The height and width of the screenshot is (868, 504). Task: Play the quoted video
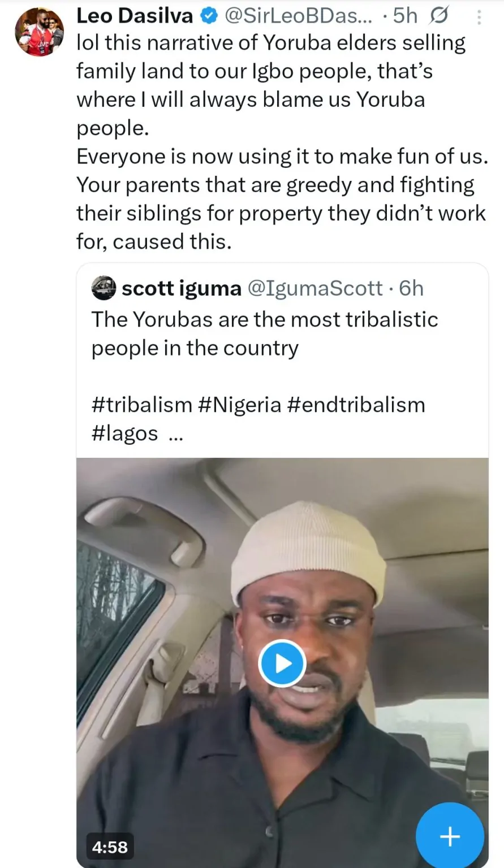(282, 663)
